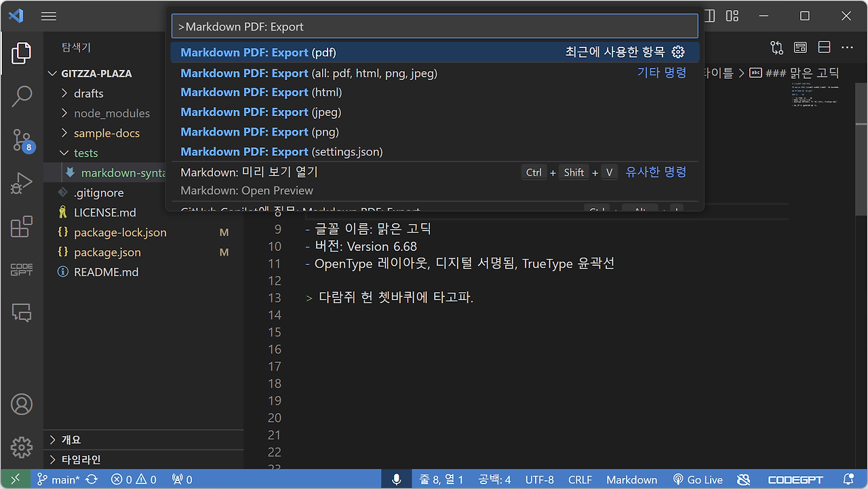Click the VS Code logo icon
This screenshot has width=868, height=489.
pos(17,16)
